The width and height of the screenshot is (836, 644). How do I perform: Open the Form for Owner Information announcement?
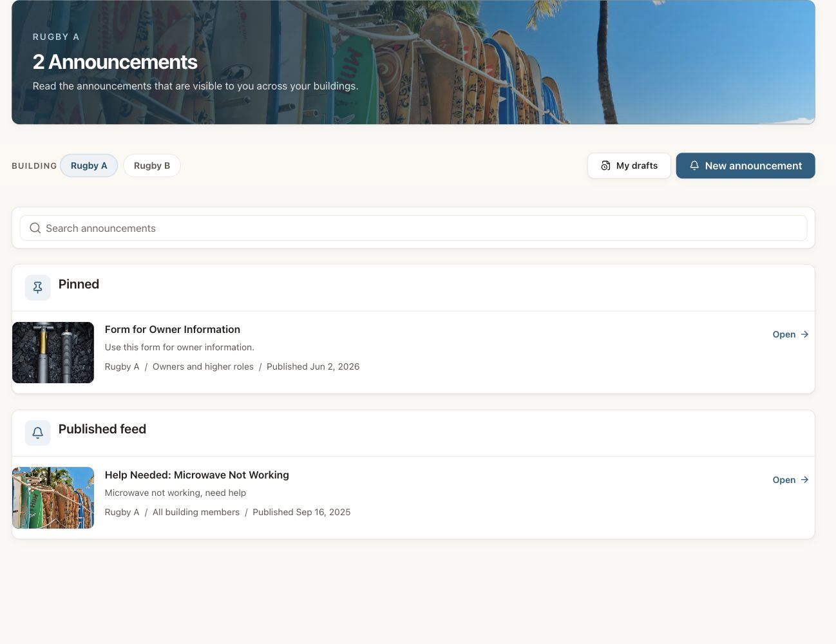point(790,334)
